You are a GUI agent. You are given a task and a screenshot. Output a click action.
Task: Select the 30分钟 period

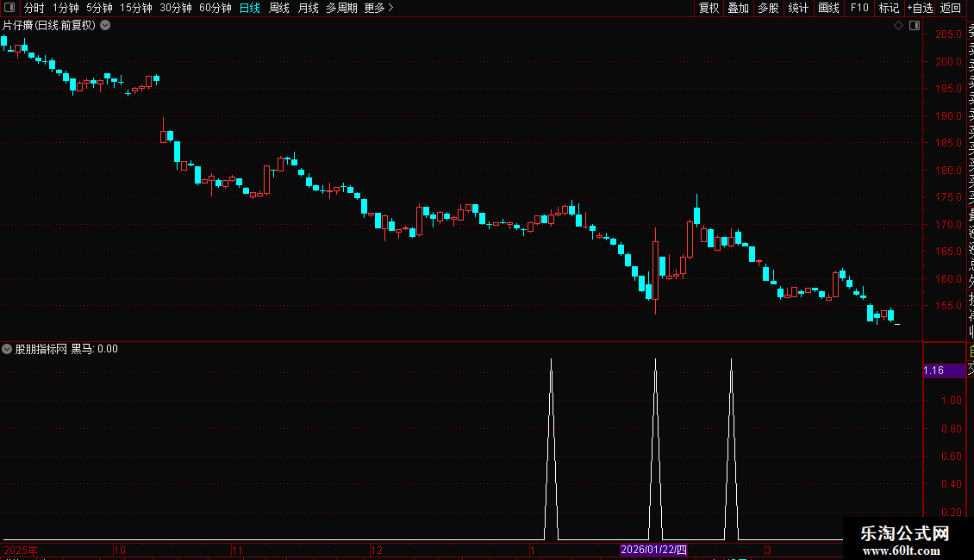176,8
